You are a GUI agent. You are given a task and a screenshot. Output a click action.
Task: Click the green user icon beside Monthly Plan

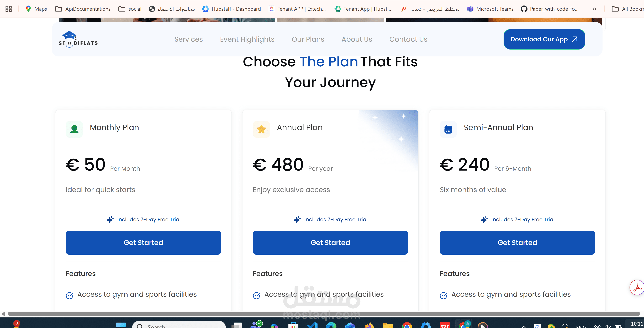pyautogui.click(x=74, y=129)
